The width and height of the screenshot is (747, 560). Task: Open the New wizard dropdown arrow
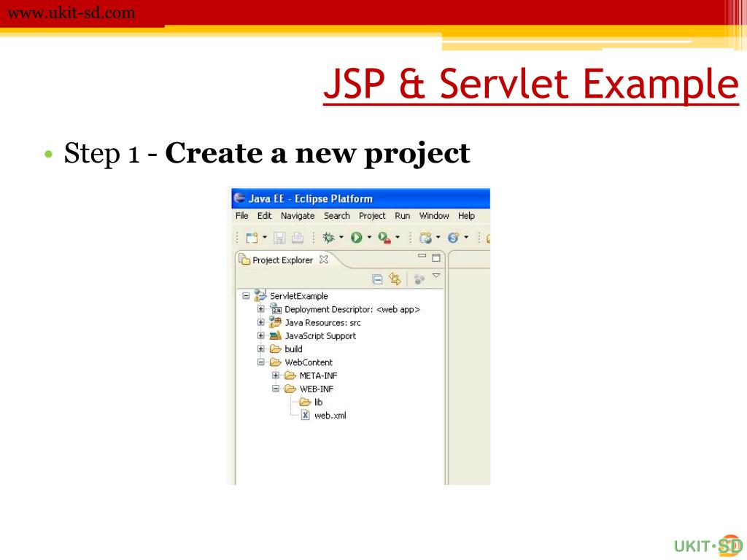tap(265, 237)
